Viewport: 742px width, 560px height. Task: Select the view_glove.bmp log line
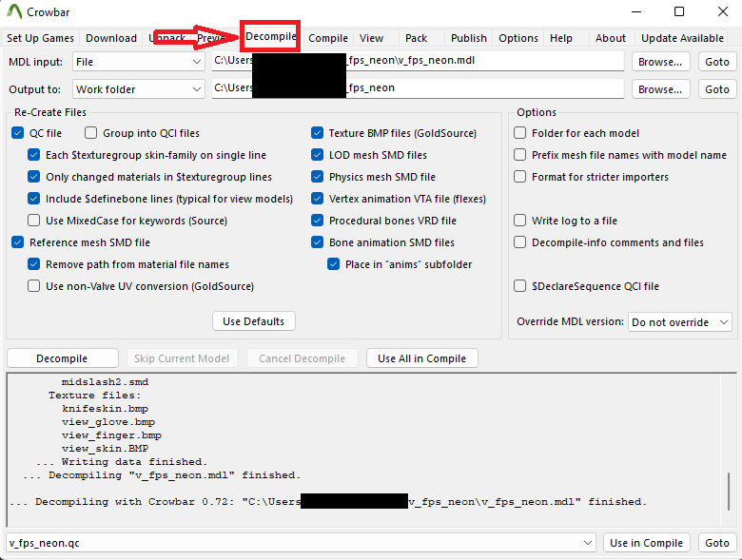coord(107,422)
